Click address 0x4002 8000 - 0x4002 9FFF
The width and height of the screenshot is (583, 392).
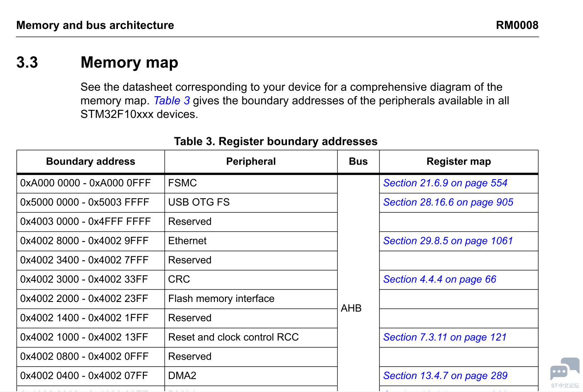[84, 241]
